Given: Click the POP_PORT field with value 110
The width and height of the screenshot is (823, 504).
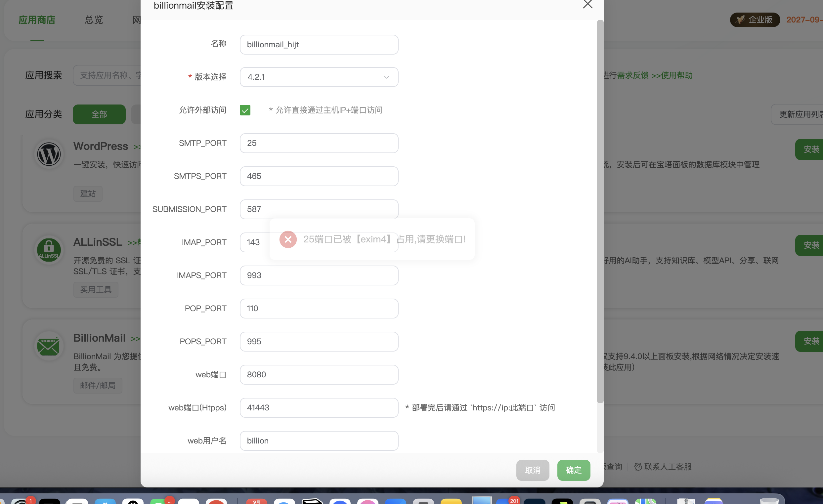Looking at the screenshot, I should (319, 308).
